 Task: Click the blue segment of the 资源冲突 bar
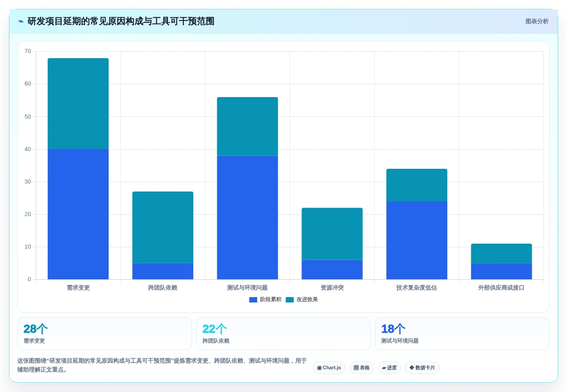(x=332, y=269)
